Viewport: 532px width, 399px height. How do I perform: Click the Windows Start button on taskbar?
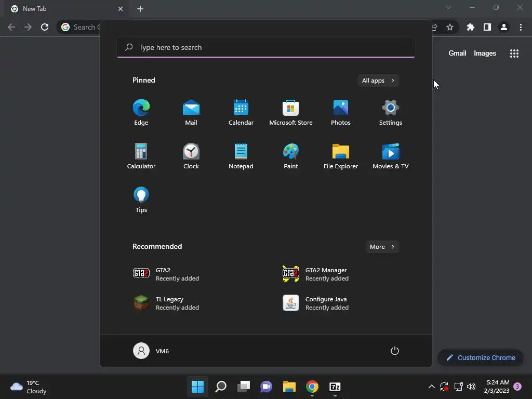tap(197, 387)
